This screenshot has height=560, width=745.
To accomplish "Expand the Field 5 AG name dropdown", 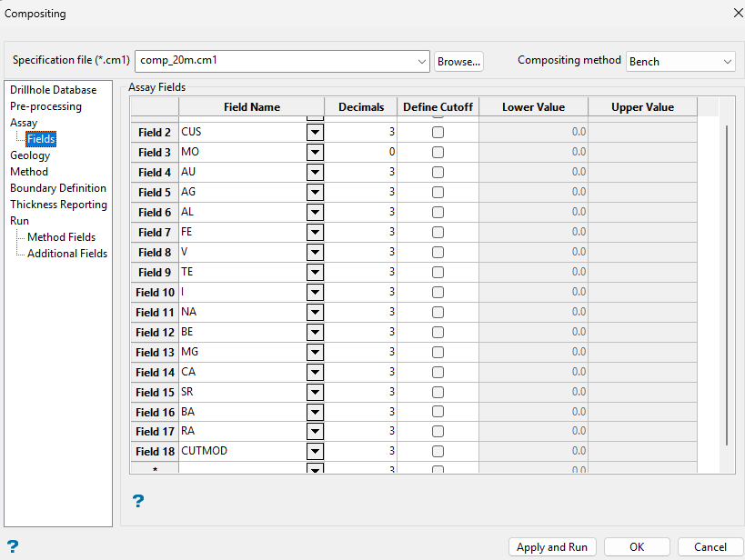I will coord(315,193).
